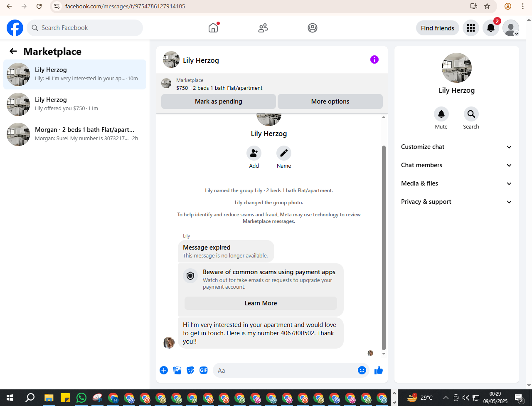Open Windows taskbar search
532x406 pixels.
point(30,398)
